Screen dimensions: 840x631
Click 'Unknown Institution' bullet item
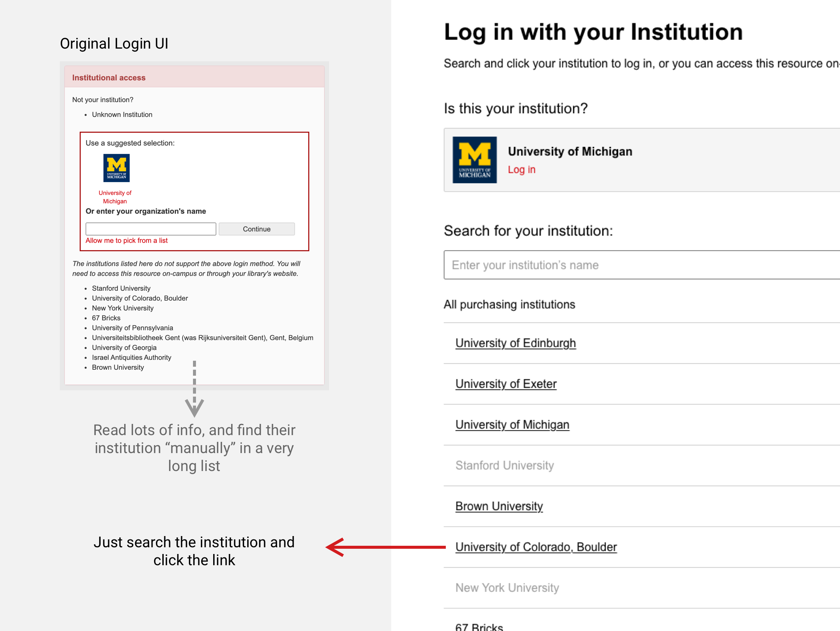pos(122,114)
